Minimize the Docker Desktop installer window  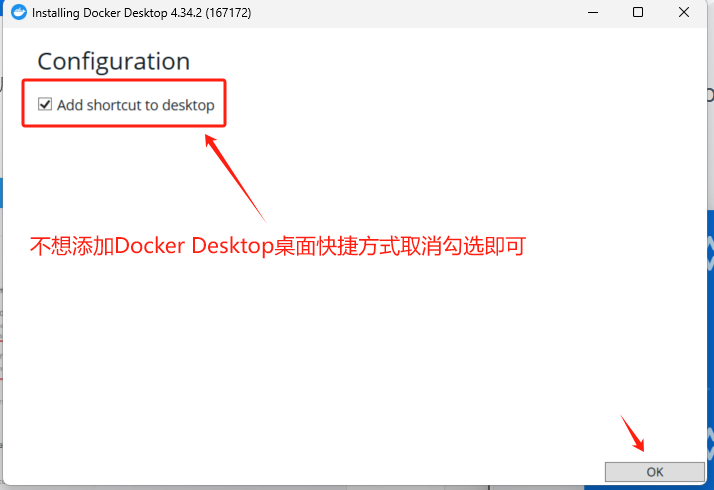point(593,12)
